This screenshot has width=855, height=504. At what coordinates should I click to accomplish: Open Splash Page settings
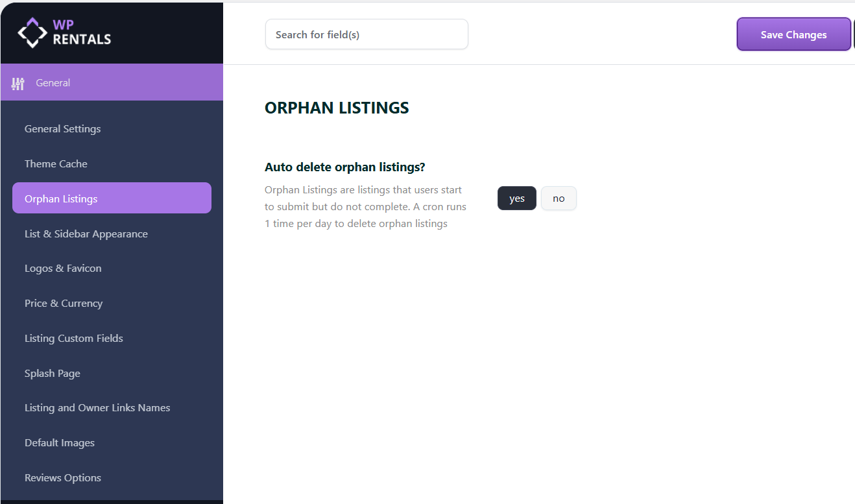click(53, 374)
